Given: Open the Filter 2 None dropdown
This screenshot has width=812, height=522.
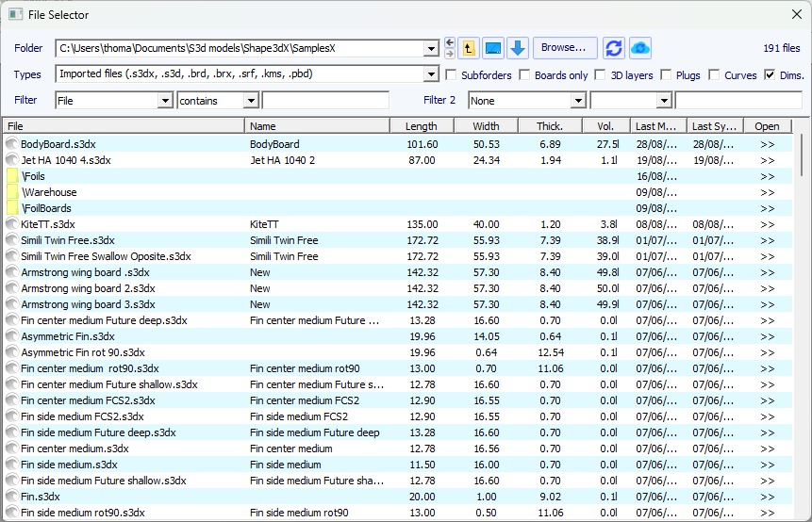Looking at the screenshot, I should click(578, 100).
